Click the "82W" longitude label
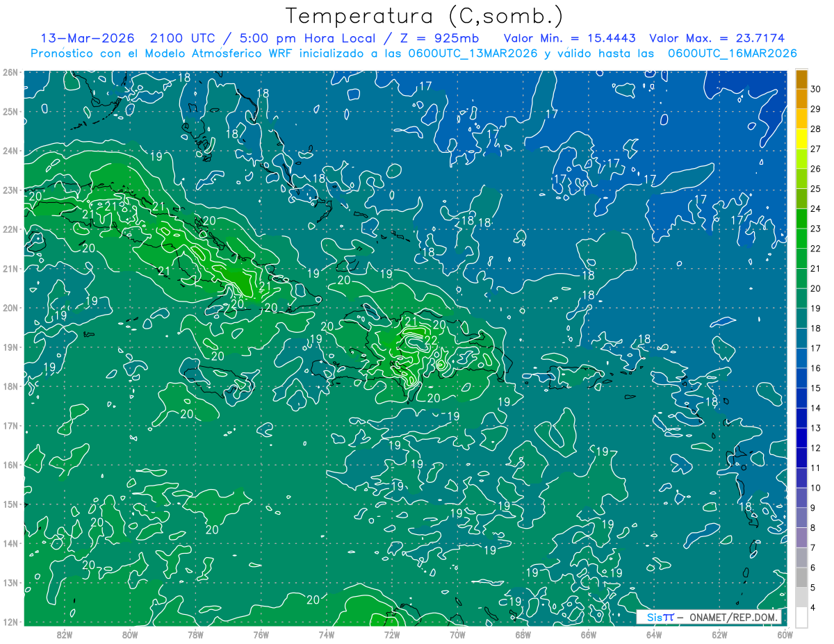The height and width of the screenshot is (644, 834). click(65, 634)
